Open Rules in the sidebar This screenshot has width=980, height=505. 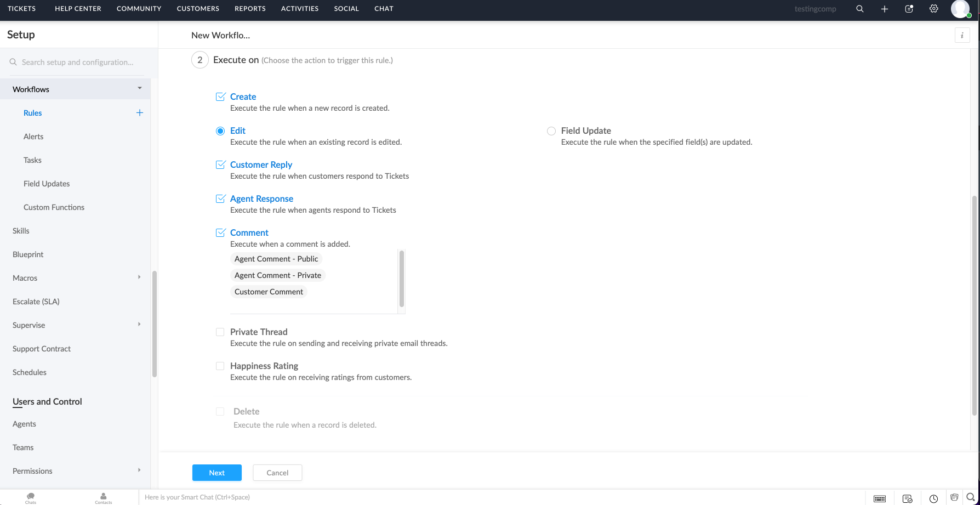(x=33, y=113)
